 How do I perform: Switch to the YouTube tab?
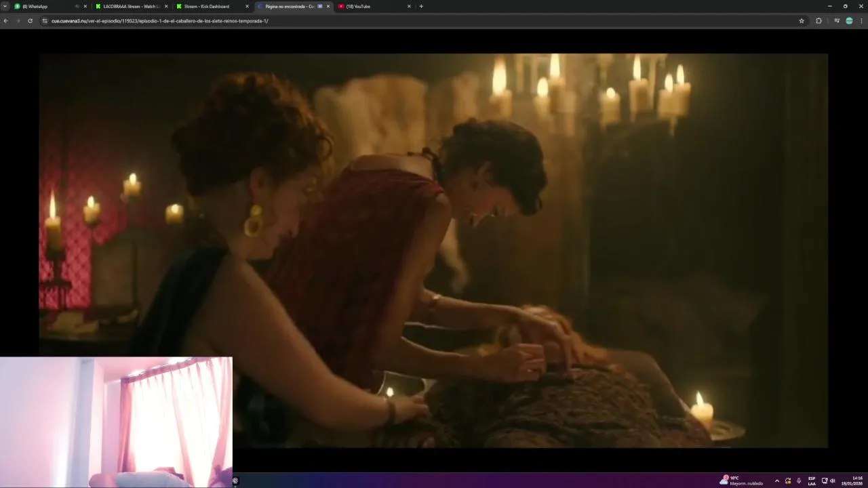coord(374,6)
